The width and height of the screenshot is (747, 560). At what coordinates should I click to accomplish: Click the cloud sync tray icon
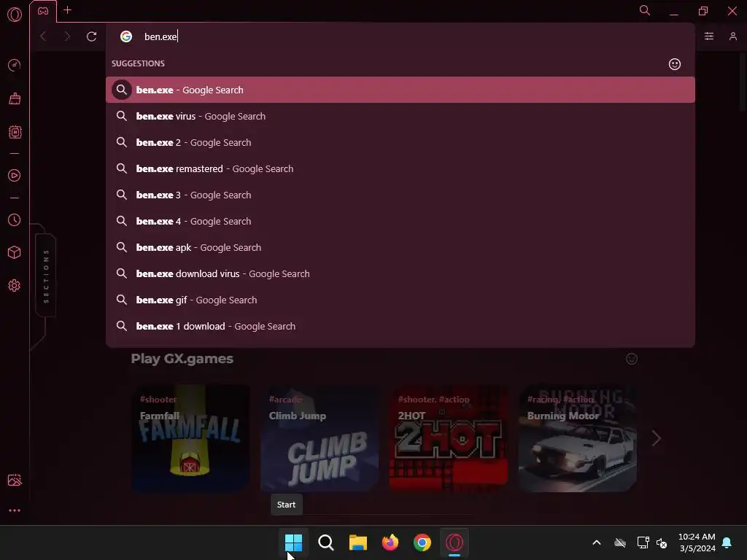click(x=620, y=542)
